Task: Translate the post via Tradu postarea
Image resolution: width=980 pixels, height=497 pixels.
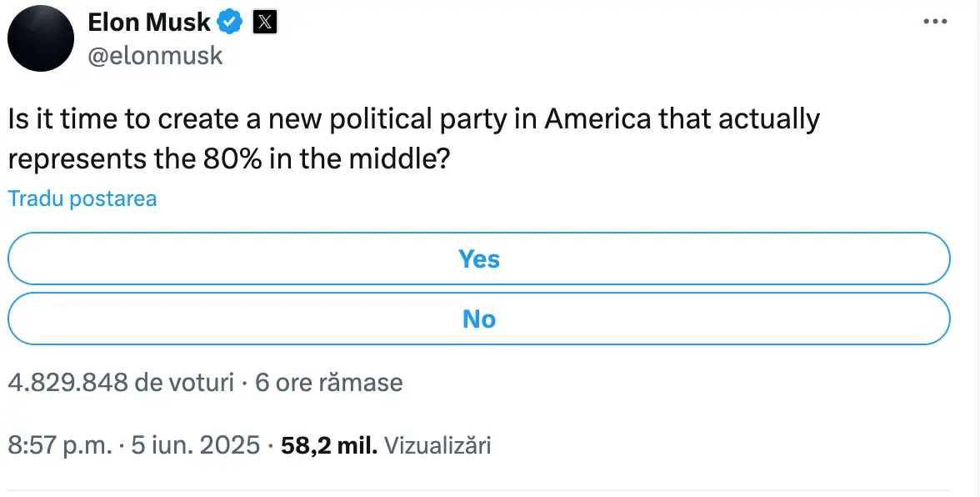Action: pyautogui.click(x=82, y=198)
